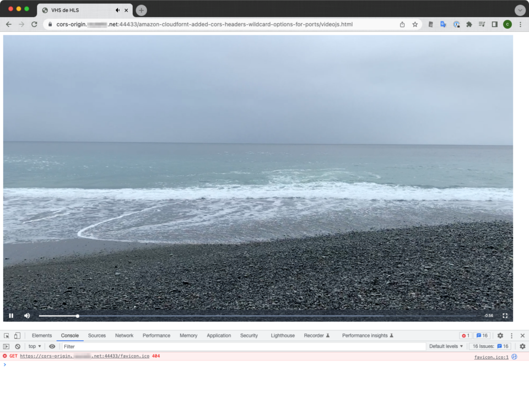
Task: Mute the video player volume
Action: click(x=27, y=315)
